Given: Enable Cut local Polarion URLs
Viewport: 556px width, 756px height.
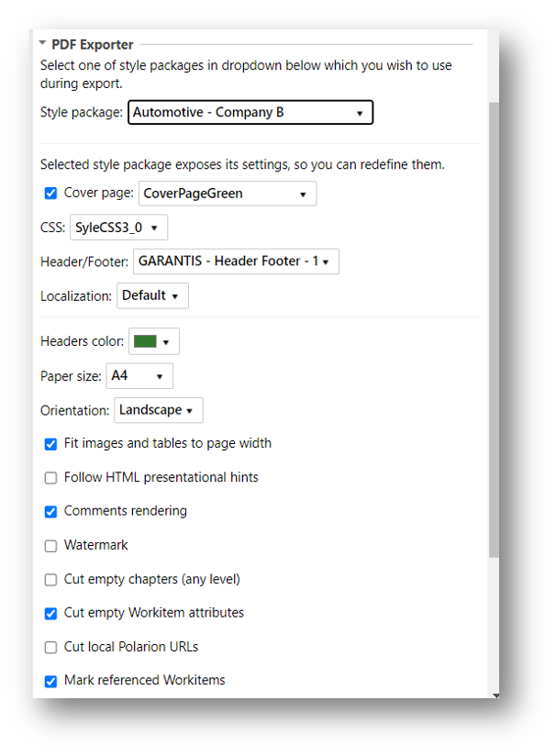Looking at the screenshot, I should click(50, 647).
